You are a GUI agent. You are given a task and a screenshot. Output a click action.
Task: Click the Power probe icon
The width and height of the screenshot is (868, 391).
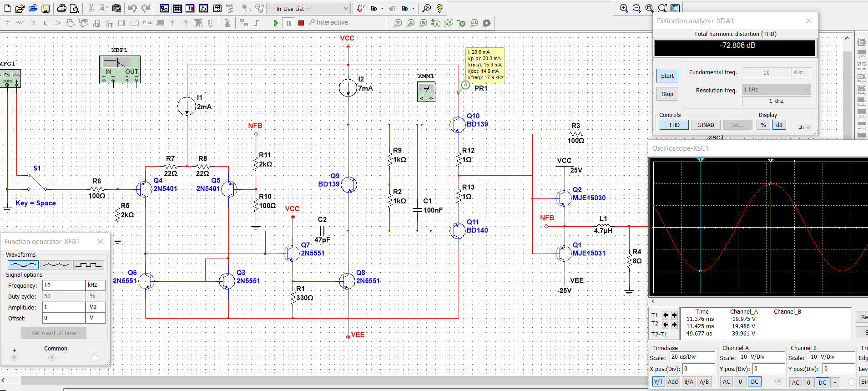coord(424,23)
